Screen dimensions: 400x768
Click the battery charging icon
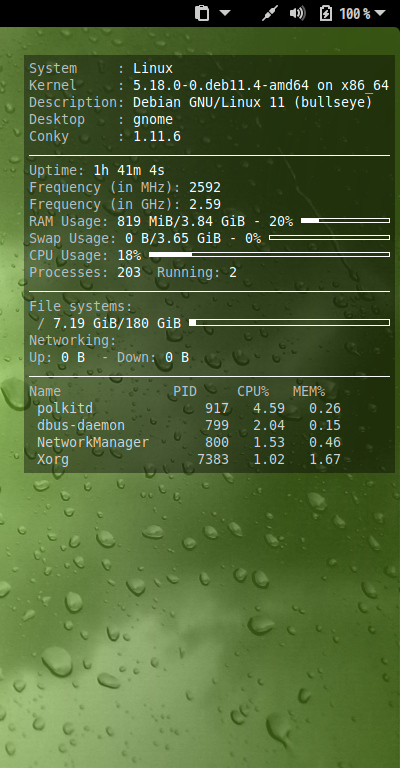pos(326,13)
